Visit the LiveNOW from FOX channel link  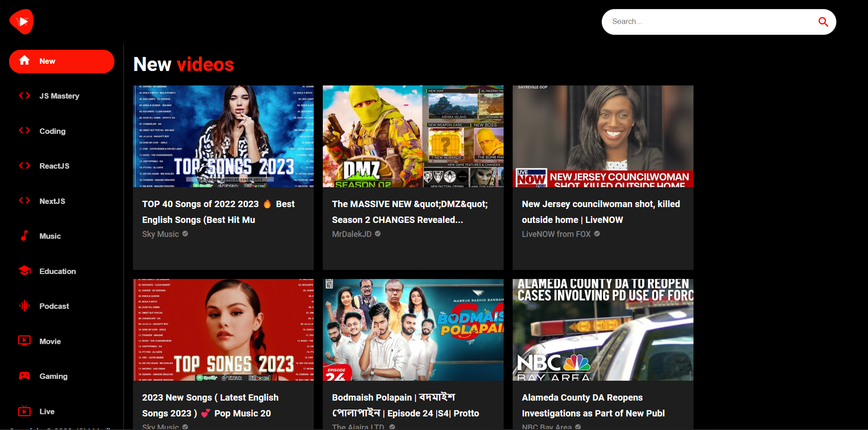click(x=556, y=234)
